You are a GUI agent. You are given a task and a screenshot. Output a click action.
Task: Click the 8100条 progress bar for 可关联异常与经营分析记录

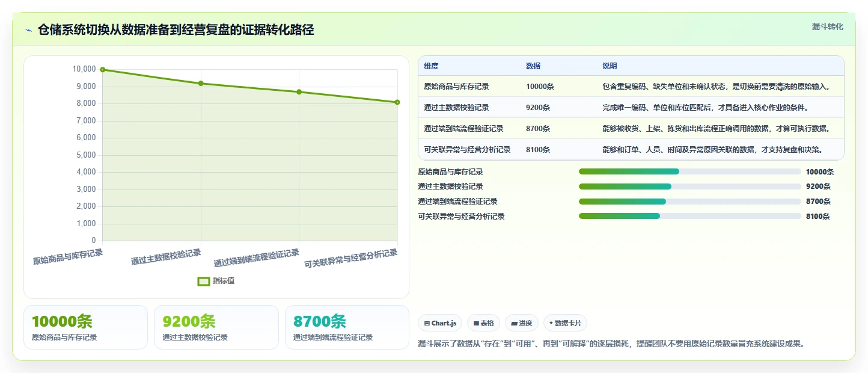pyautogui.click(x=690, y=216)
